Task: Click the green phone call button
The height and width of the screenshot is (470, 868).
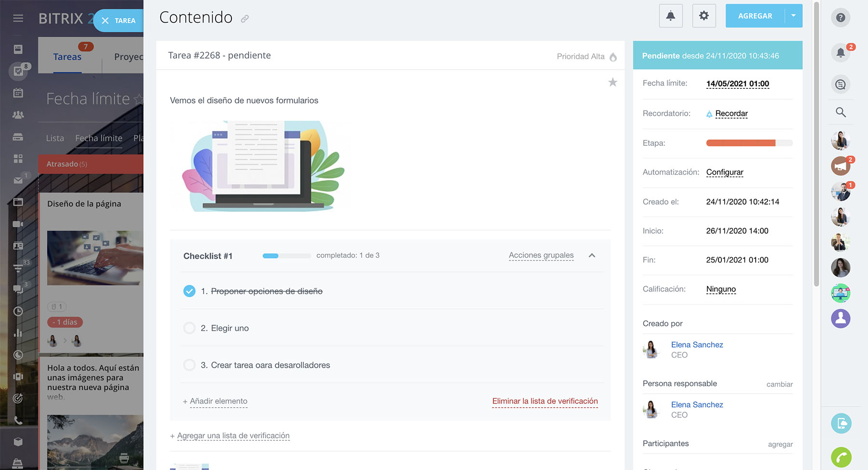Action: (x=841, y=457)
